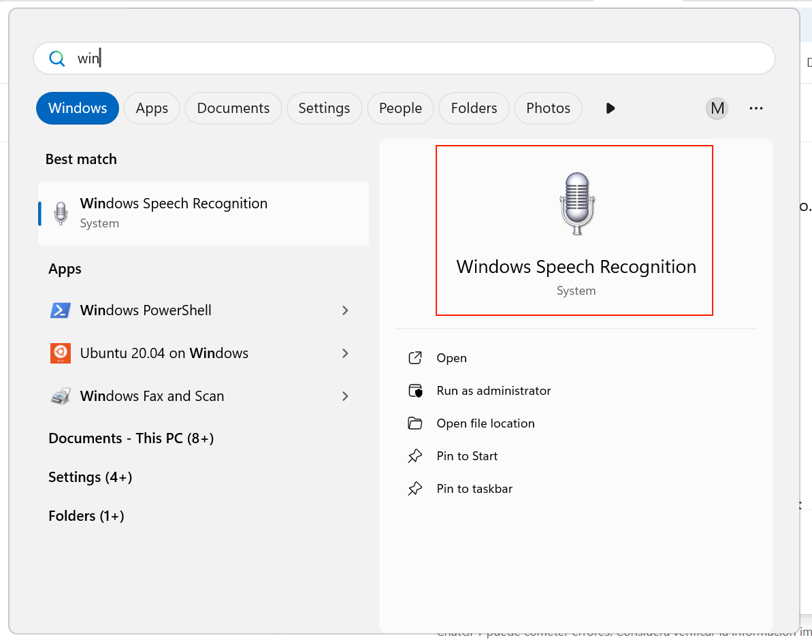This screenshot has width=812, height=644.
Task: Pin Windows Speech Recognition to taskbar
Action: (474, 489)
